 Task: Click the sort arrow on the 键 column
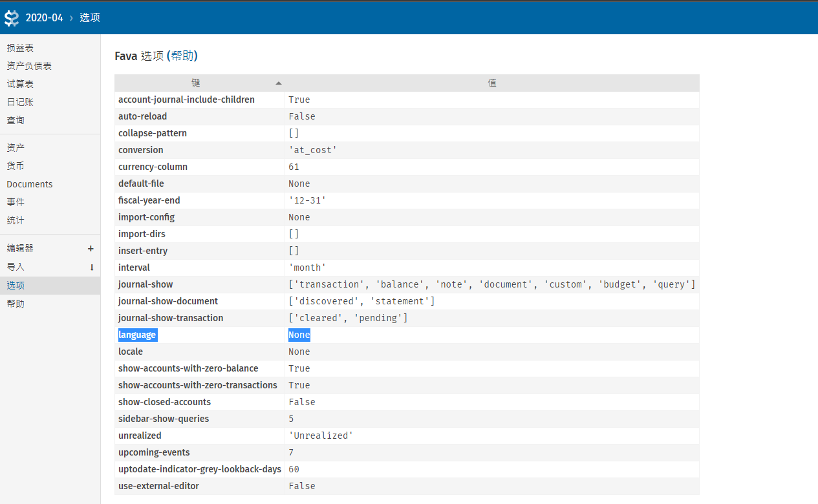(278, 83)
